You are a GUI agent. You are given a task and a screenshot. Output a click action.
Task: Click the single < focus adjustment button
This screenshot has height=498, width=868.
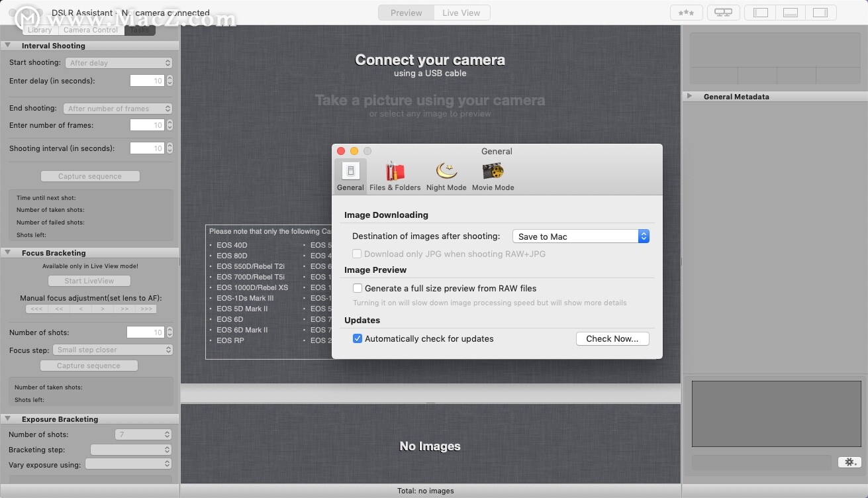pyautogui.click(x=81, y=309)
